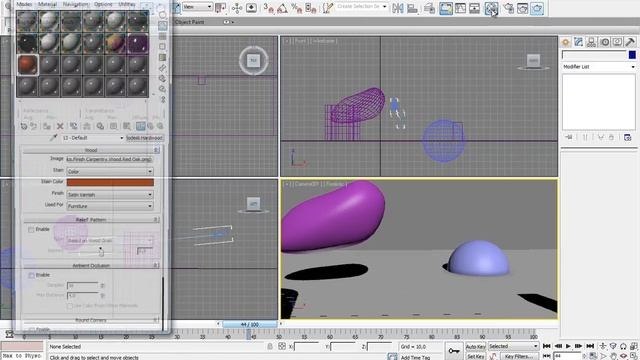Open the Finish Satin Varnish dropdown
The image size is (640, 360).
point(110,195)
